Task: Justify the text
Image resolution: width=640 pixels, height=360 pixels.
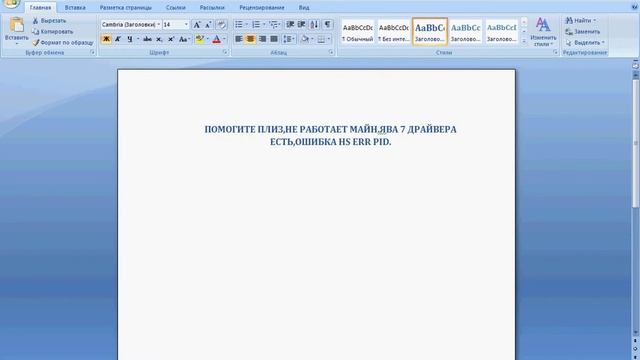Action: tap(274, 39)
